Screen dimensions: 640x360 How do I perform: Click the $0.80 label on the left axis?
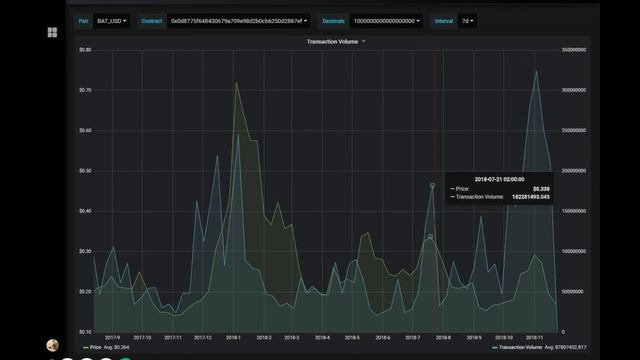coord(85,50)
